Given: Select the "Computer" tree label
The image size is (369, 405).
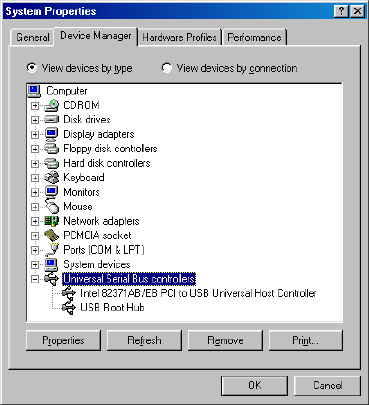Looking at the screenshot, I should (x=67, y=91).
